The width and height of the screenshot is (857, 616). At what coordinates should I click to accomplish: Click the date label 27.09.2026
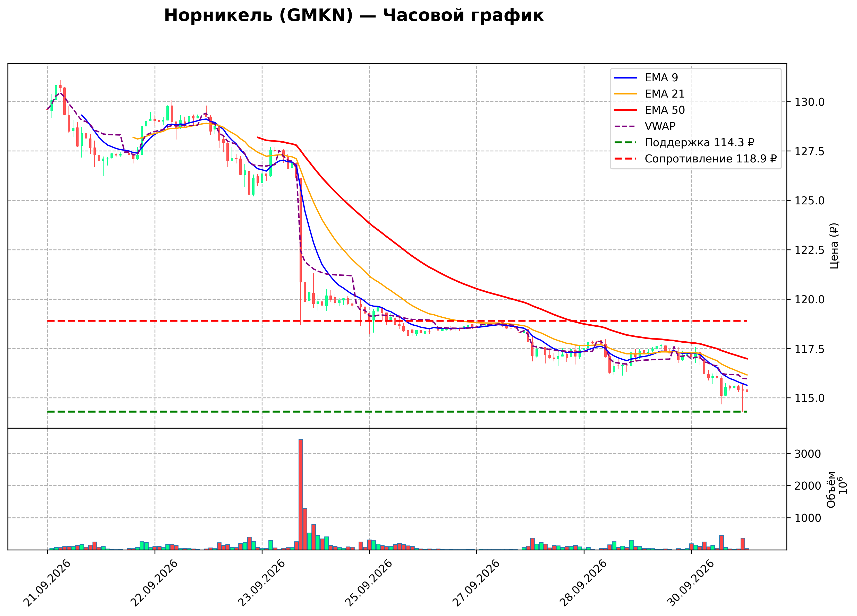tap(477, 583)
